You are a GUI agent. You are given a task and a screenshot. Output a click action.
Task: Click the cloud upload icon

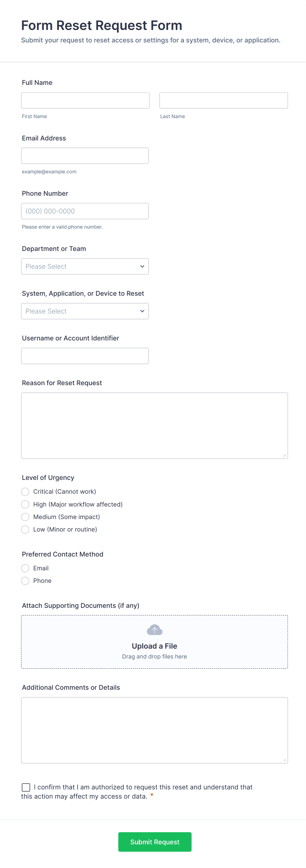click(154, 630)
